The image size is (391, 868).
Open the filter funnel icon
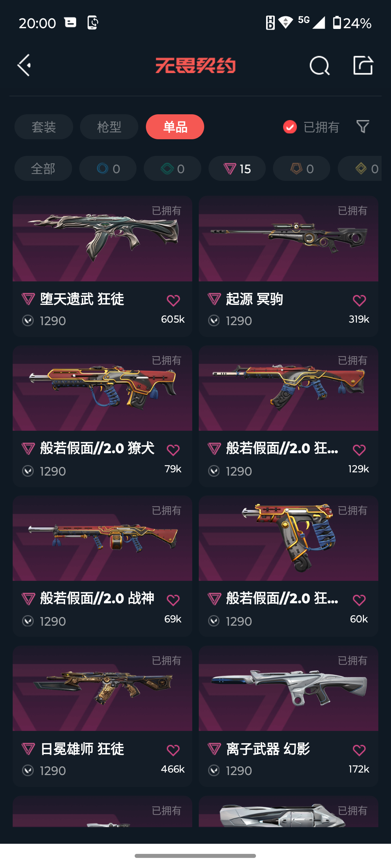point(363,127)
